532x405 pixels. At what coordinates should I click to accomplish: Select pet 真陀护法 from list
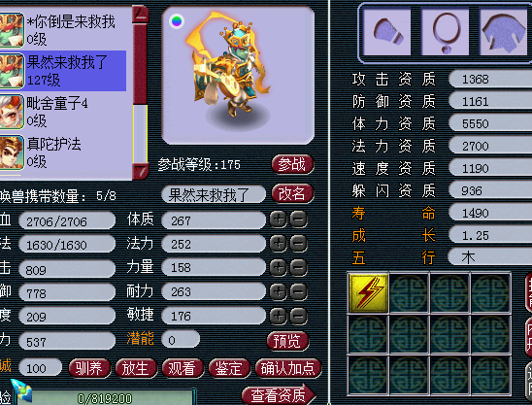coord(63,152)
